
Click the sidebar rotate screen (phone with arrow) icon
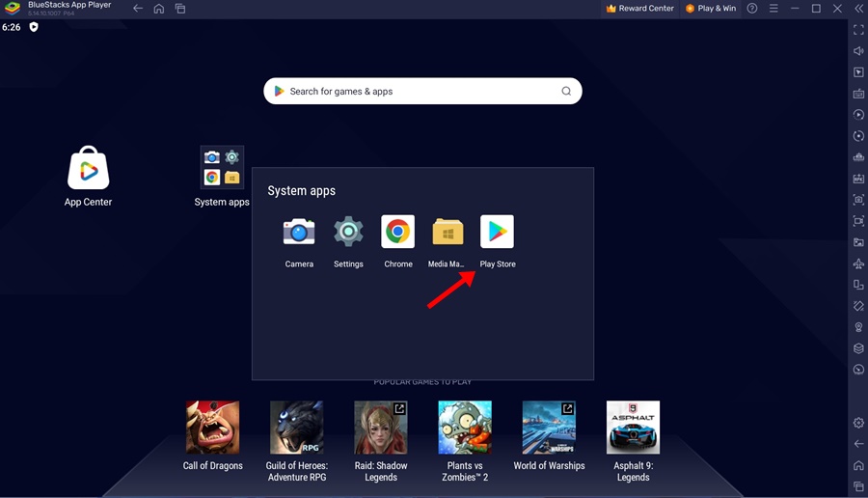[858, 285]
